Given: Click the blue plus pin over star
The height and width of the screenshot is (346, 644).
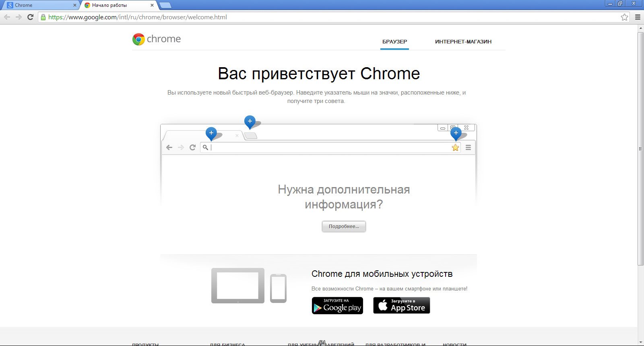Looking at the screenshot, I should point(456,133).
